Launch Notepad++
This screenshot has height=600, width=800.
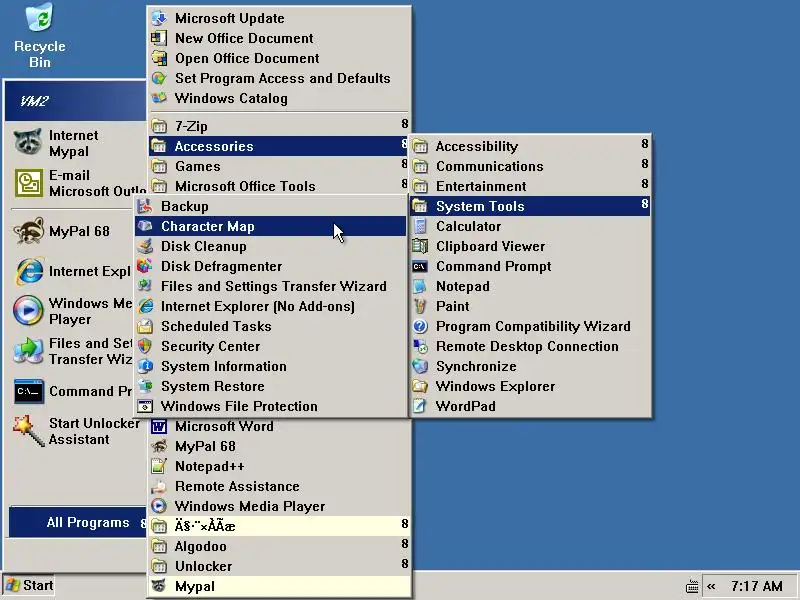pos(279,466)
